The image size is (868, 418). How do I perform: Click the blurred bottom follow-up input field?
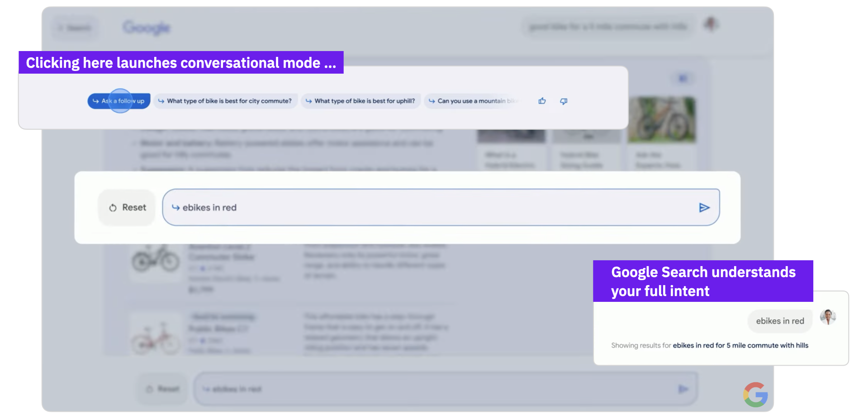446,389
